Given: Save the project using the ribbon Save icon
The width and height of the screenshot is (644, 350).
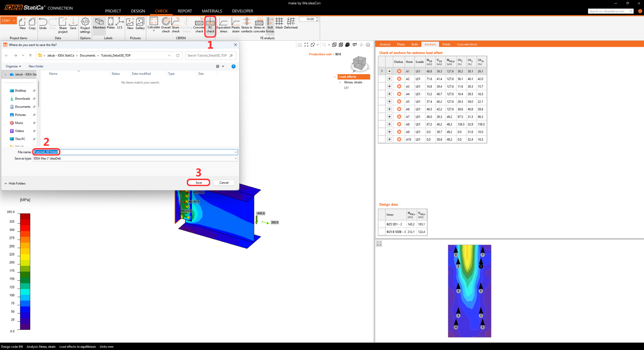Looking at the screenshot, I should point(73,24).
